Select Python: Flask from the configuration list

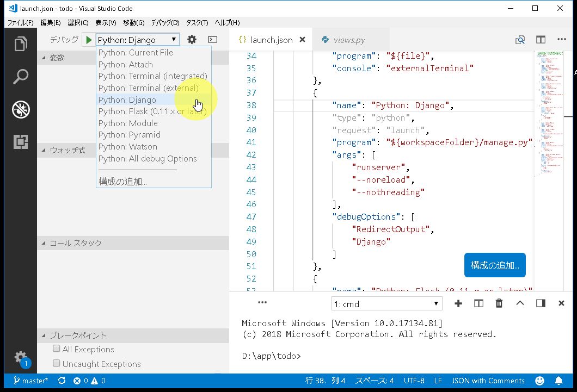[152, 111]
